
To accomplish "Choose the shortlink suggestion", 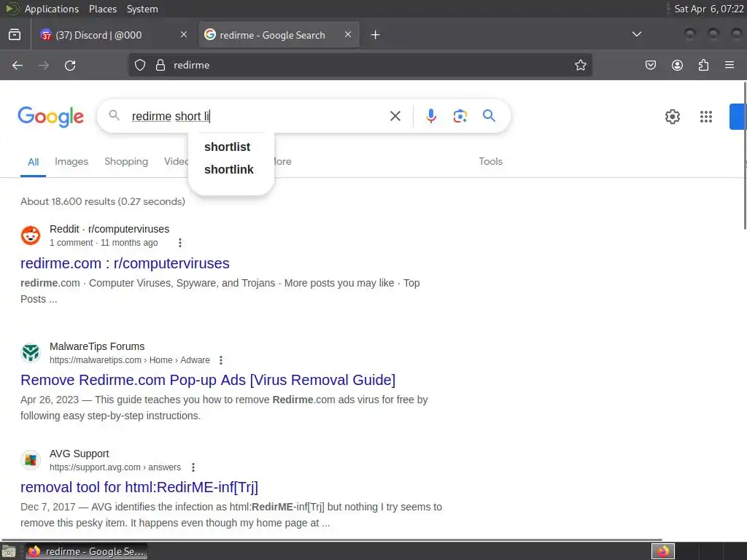I will 228,169.
